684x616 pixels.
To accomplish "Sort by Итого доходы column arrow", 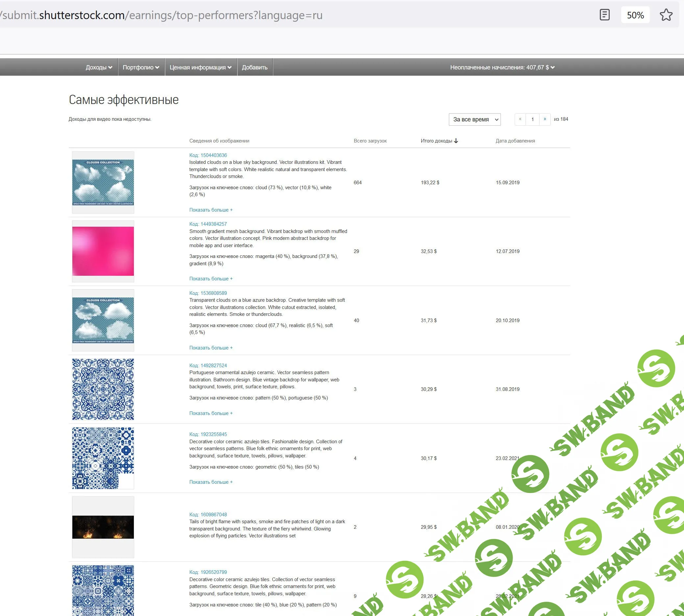I will (456, 141).
